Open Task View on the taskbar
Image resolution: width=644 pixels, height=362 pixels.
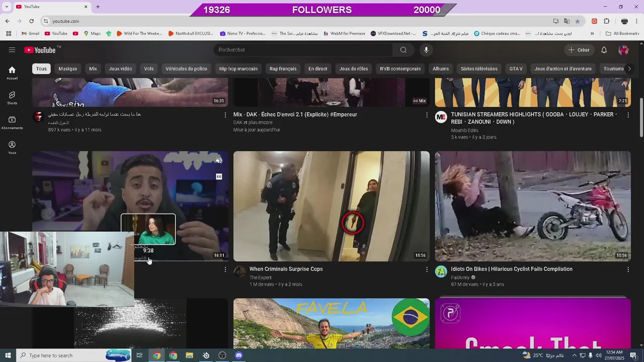[x=139, y=355]
